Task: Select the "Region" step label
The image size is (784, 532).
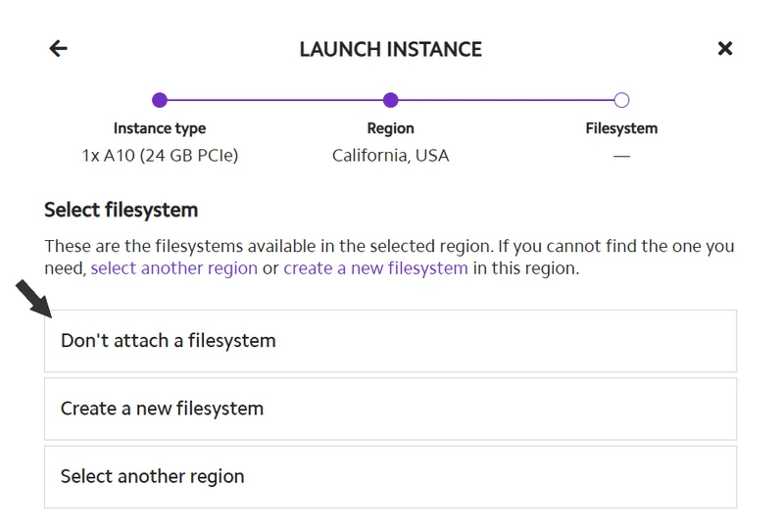Action: click(x=390, y=128)
